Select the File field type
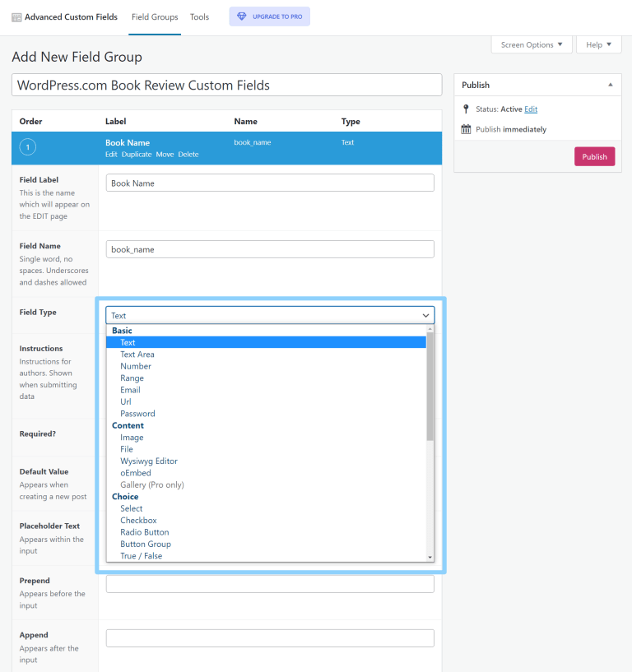The height and width of the screenshot is (672, 632). (x=267, y=449)
